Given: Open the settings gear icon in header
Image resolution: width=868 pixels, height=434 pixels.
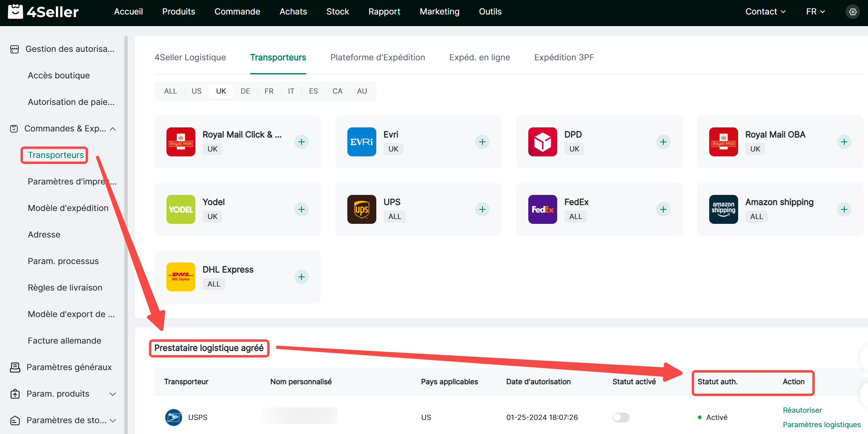Looking at the screenshot, I should (852, 12).
